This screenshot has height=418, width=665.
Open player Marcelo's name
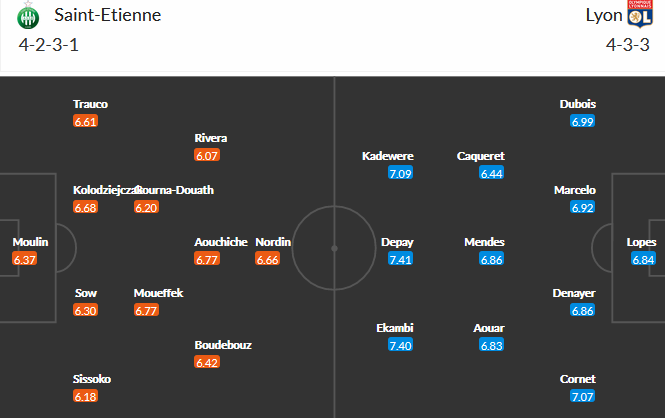pos(575,190)
